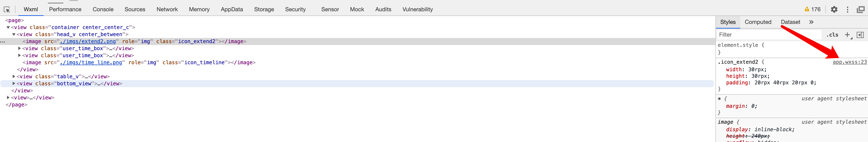Collapse the container center_center_c view
This screenshot has height=142, width=868.
tap(8, 27)
